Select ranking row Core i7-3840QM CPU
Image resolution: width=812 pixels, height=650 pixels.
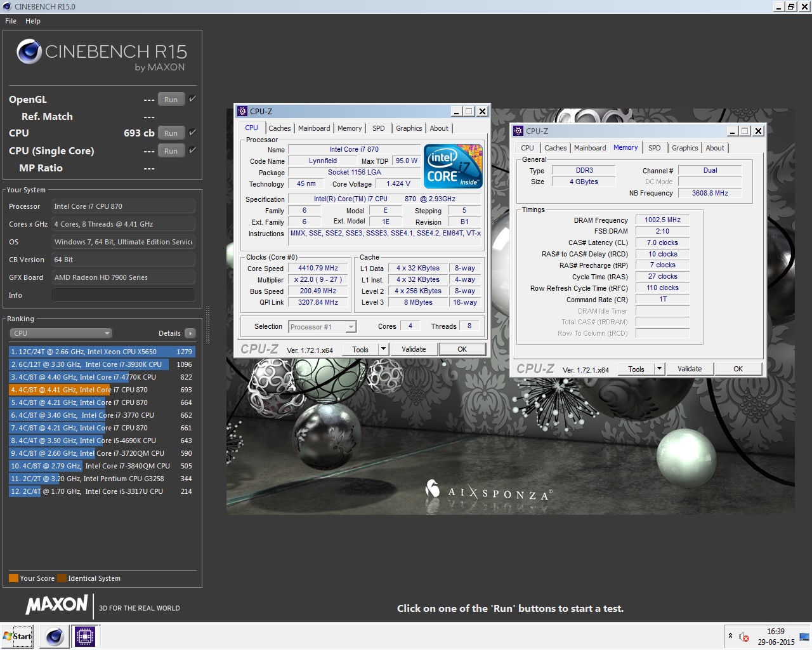(x=101, y=466)
